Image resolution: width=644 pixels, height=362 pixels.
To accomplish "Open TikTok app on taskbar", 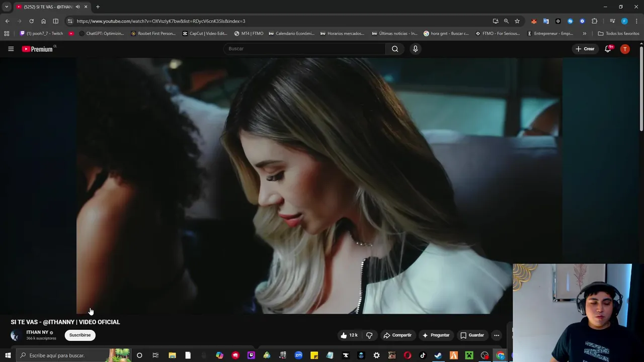I will coord(423,355).
